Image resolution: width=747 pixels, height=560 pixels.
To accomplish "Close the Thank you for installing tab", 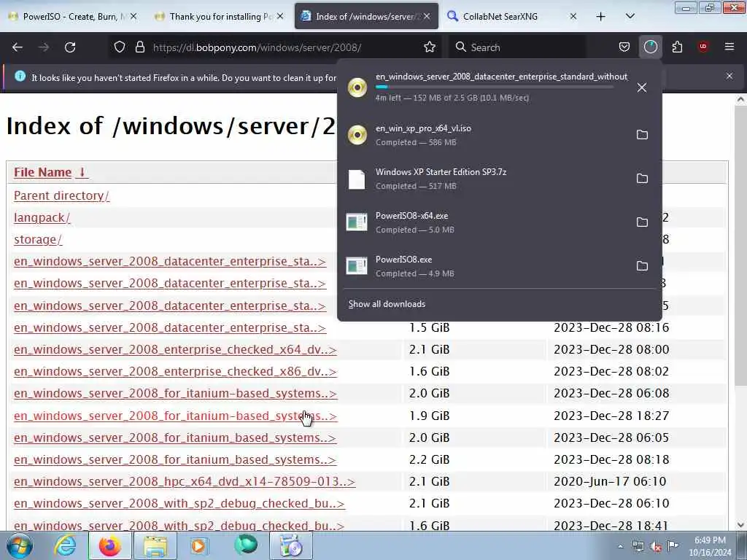I will [x=280, y=17].
